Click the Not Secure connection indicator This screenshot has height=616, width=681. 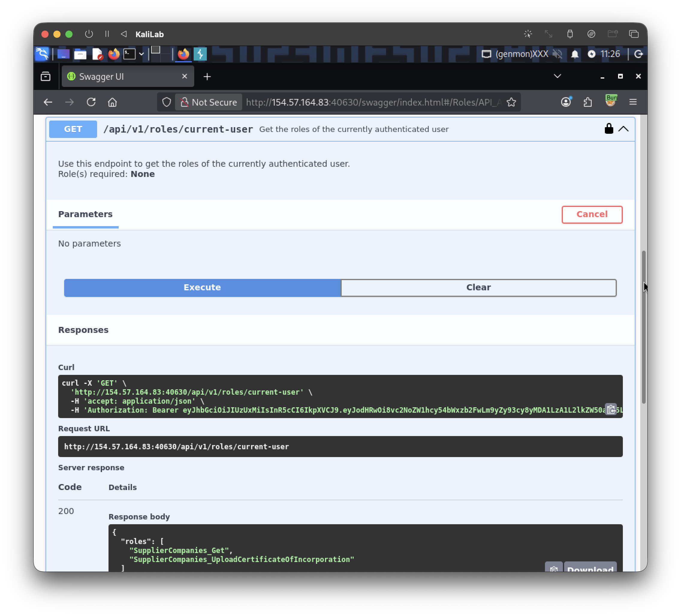pos(209,102)
